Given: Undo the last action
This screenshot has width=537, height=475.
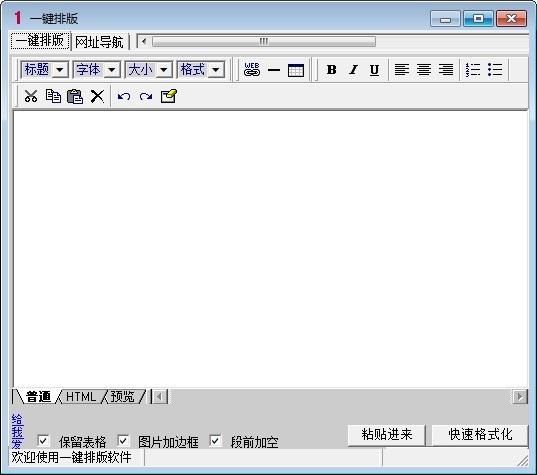Looking at the screenshot, I should coord(124,97).
